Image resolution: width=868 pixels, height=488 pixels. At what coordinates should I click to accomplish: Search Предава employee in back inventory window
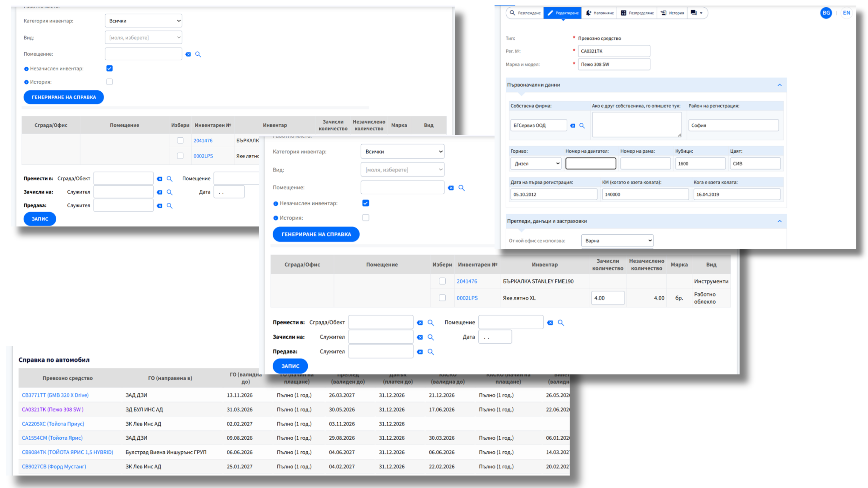click(170, 206)
